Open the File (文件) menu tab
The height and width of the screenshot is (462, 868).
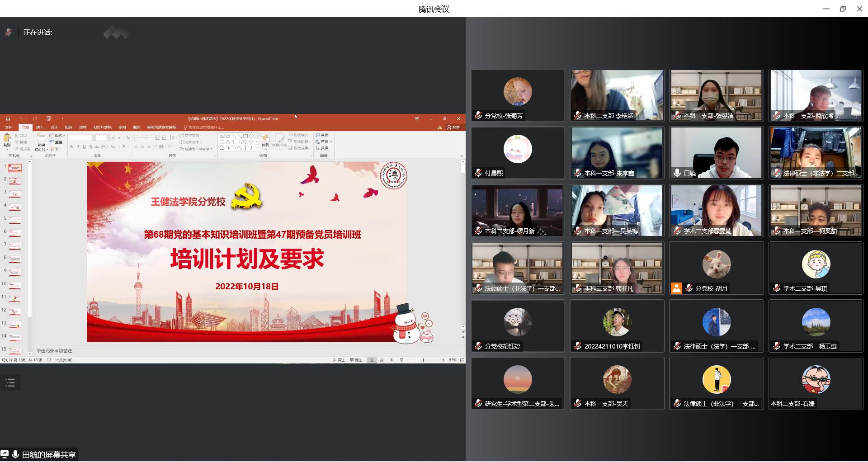pos(9,127)
